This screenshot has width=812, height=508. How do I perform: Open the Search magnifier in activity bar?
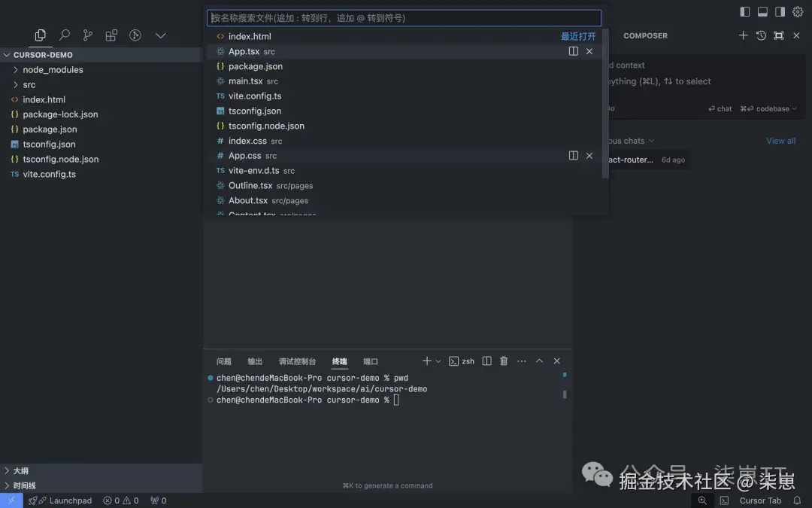coord(64,35)
